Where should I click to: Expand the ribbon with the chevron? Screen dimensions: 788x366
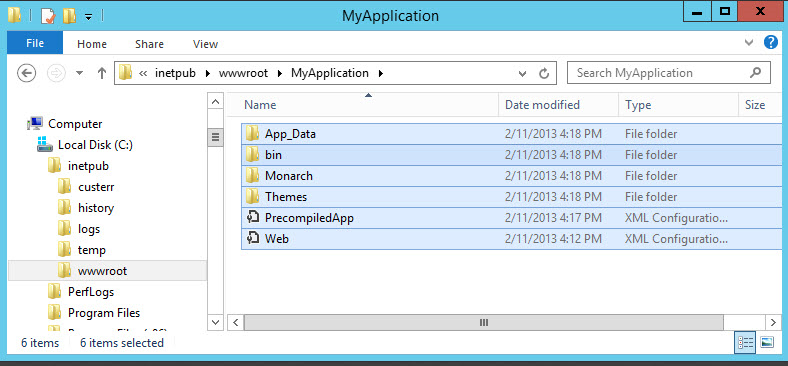coord(749,43)
